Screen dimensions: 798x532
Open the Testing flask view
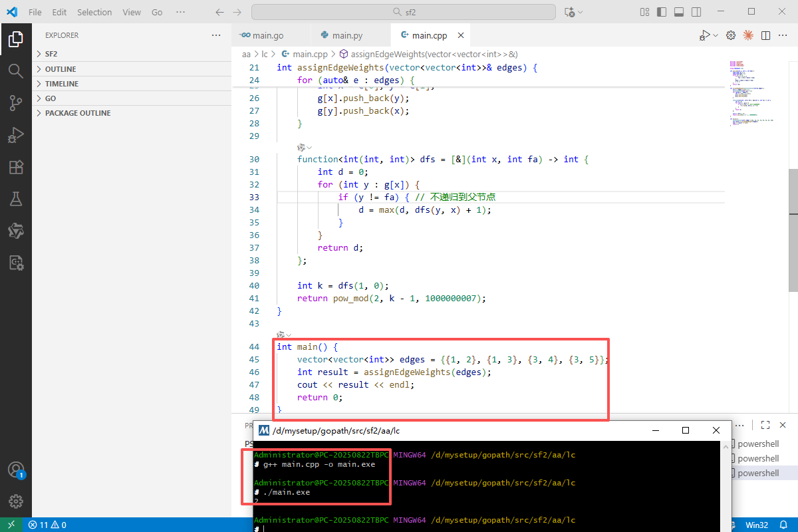pyautogui.click(x=16, y=199)
